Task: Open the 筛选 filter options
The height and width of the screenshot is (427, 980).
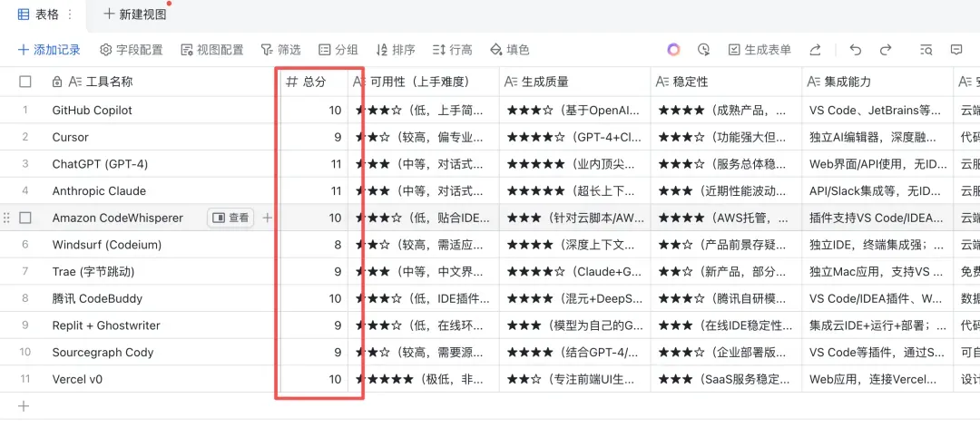Action: click(280, 50)
